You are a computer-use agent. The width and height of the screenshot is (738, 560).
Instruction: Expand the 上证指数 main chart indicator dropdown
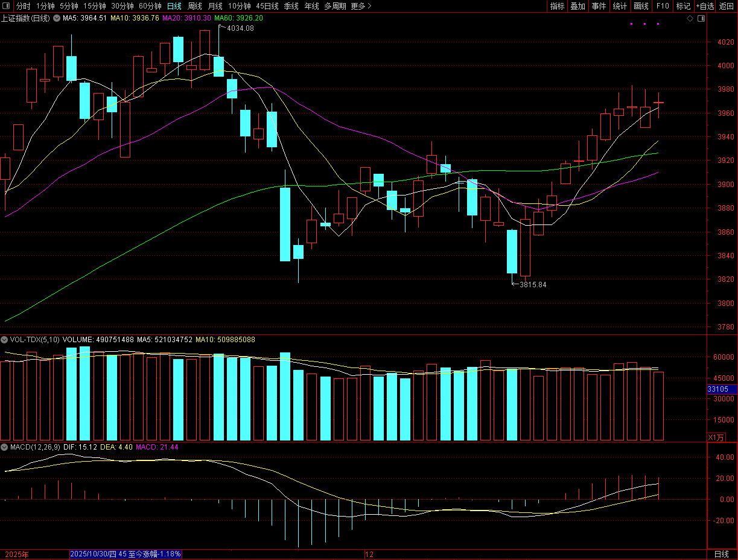coord(57,18)
